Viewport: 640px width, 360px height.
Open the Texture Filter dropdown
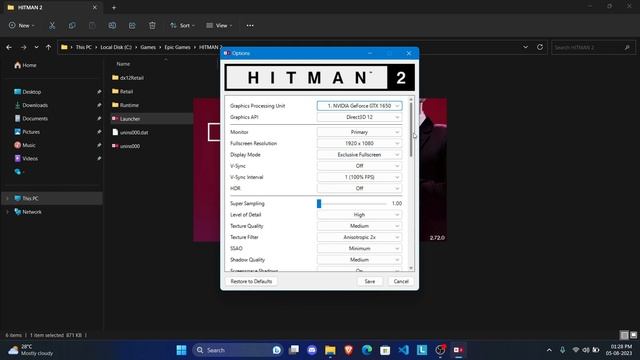pyautogui.click(x=359, y=237)
